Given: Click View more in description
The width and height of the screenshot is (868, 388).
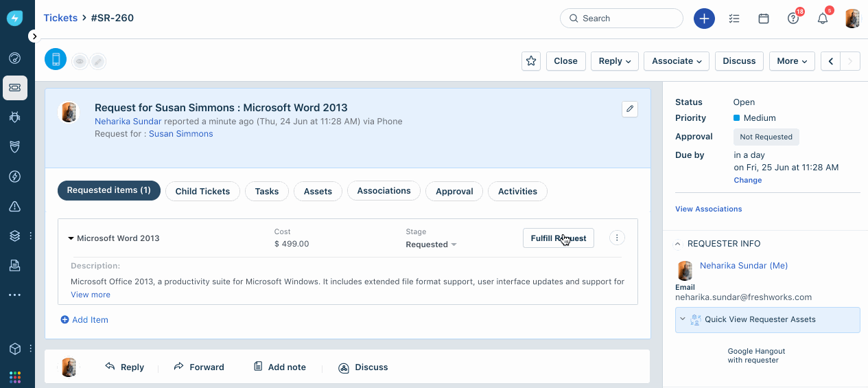Looking at the screenshot, I should pos(91,295).
